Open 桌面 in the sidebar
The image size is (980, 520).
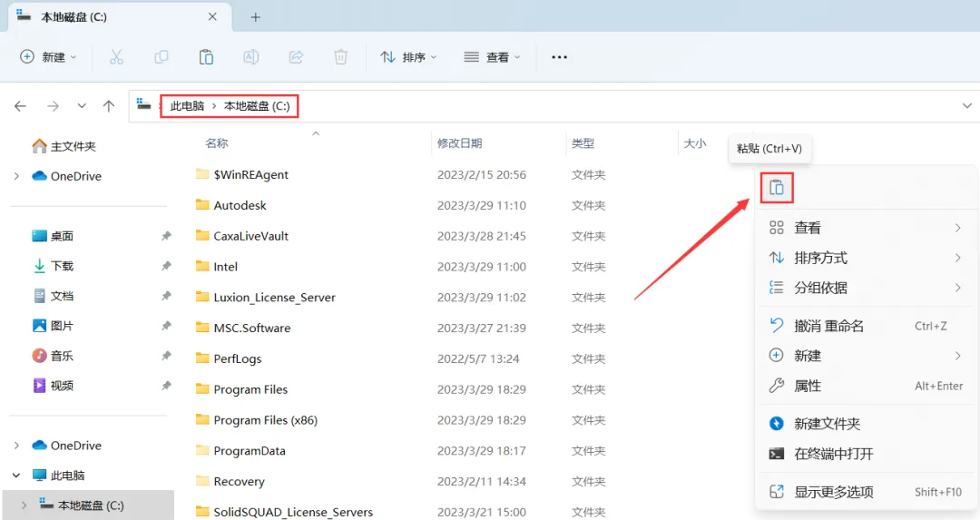[x=53, y=236]
